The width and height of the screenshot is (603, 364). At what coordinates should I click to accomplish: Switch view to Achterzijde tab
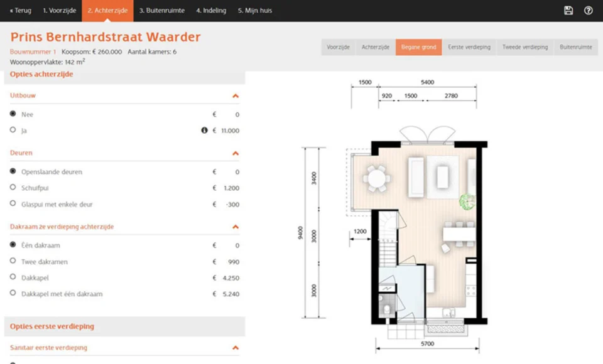376,47
